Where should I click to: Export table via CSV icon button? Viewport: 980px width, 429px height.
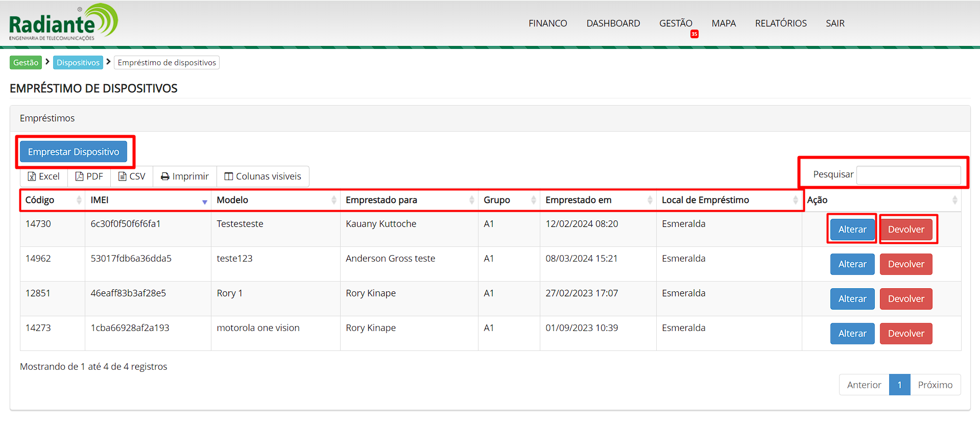coord(132,176)
